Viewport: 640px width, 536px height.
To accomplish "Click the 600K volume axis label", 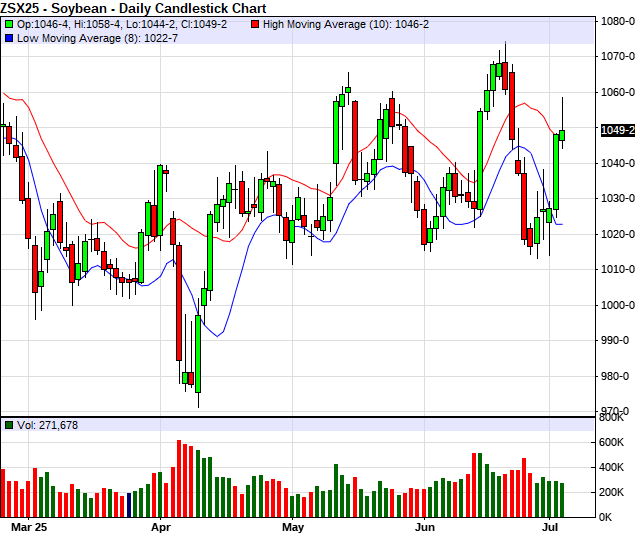I will click(613, 443).
